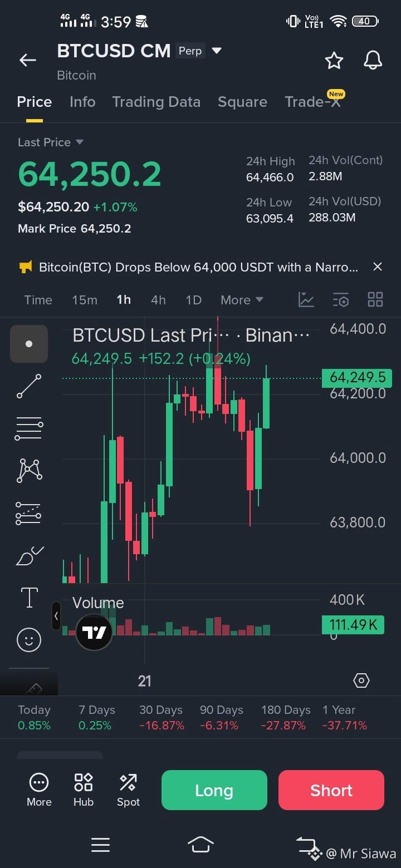
Task: Open chart settings hexagon icon
Action: tap(361, 680)
